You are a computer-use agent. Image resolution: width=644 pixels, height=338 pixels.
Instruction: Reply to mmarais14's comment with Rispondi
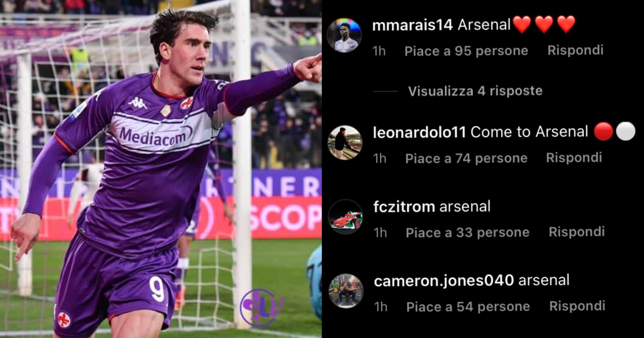[x=575, y=50]
